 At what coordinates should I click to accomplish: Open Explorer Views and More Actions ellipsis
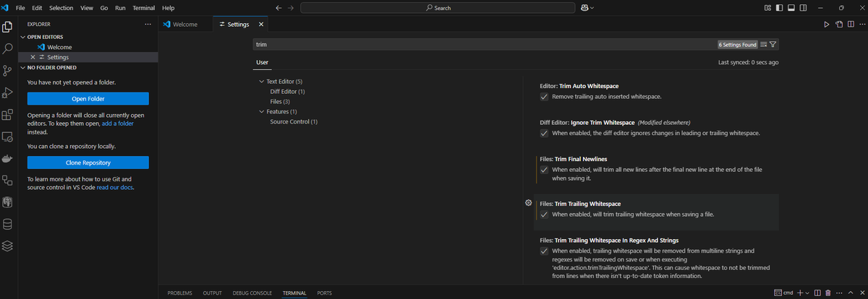148,24
